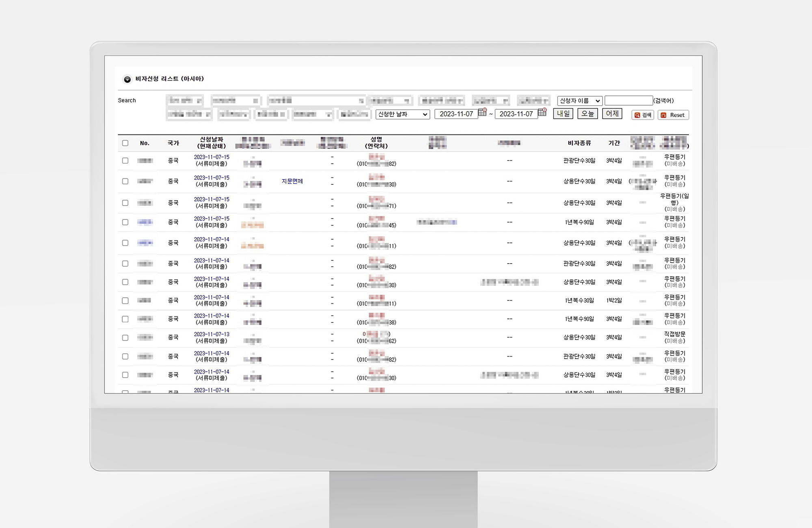The height and width of the screenshot is (528, 812).
Task: Click the No. column header
Action: [145, 143]
